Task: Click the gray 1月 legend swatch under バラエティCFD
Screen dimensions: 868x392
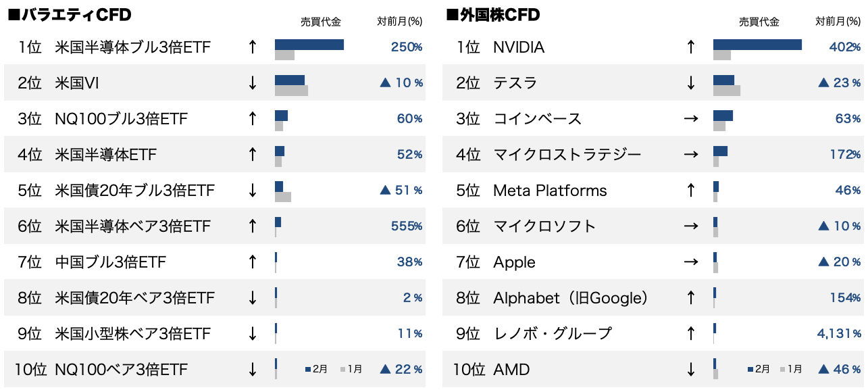Action: (343, 370)
